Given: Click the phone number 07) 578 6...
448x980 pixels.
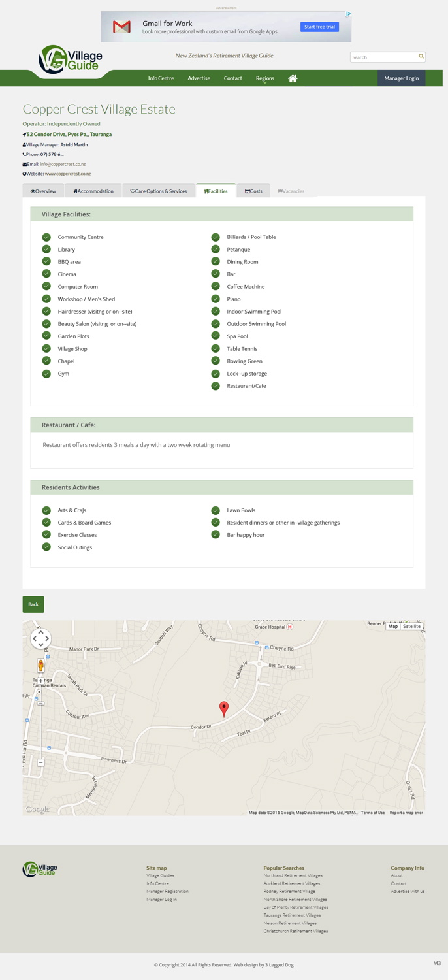Looking at the screenshot, I should pyautogui.click(x=52, y=154).
